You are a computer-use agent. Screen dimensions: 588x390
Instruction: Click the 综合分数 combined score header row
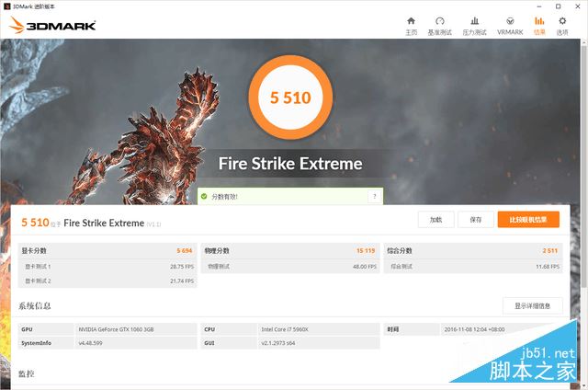(x=473, y=251)
